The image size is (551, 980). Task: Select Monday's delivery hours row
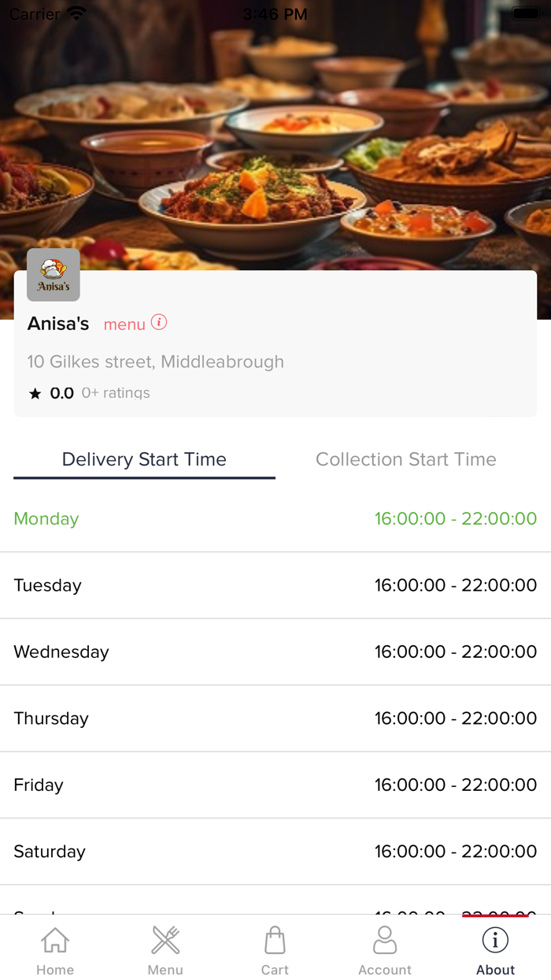click(275, 518)
